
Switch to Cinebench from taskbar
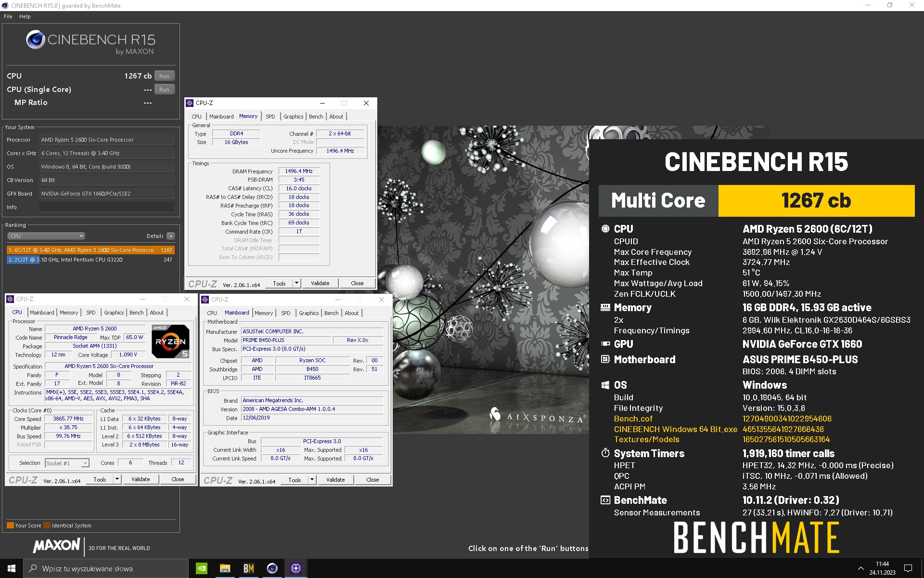[x=272, y=568]
